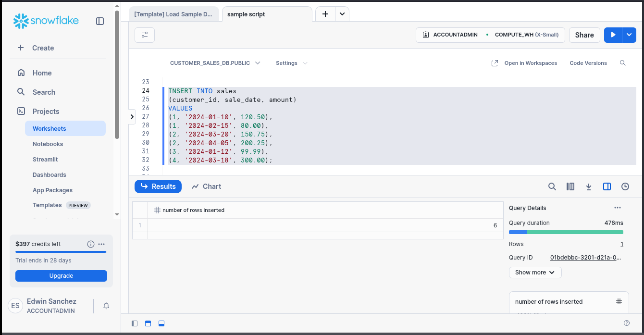Viewport: 644px width, 335px height.
Task: Click the Upgrade button
Action: click(61, 275)
